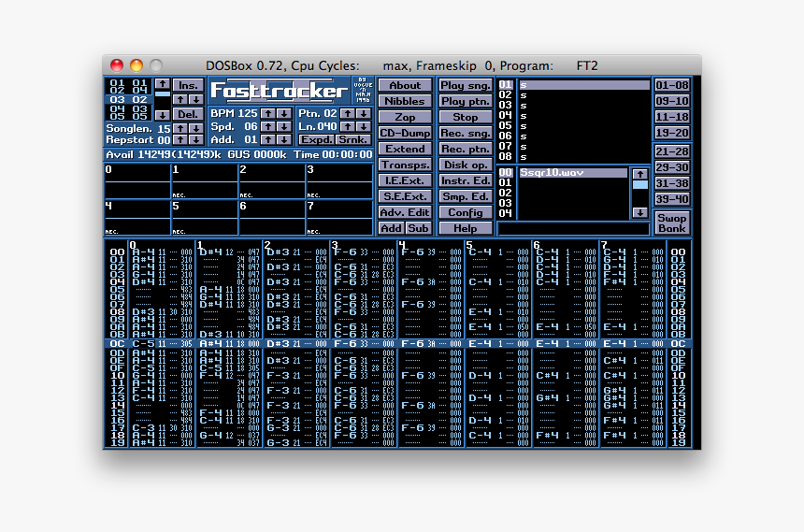Select instrument bank 11-18

671,117
